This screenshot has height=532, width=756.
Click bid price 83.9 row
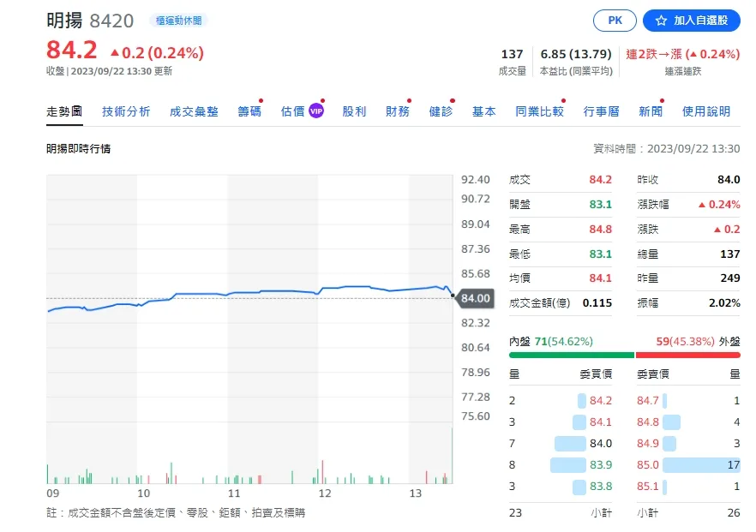point(561,464)
